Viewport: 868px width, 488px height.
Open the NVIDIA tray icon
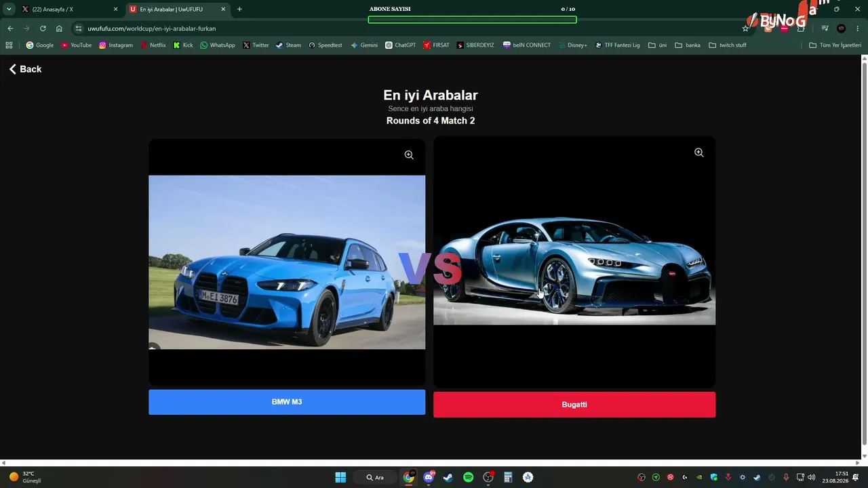click(x=699, y=477)
